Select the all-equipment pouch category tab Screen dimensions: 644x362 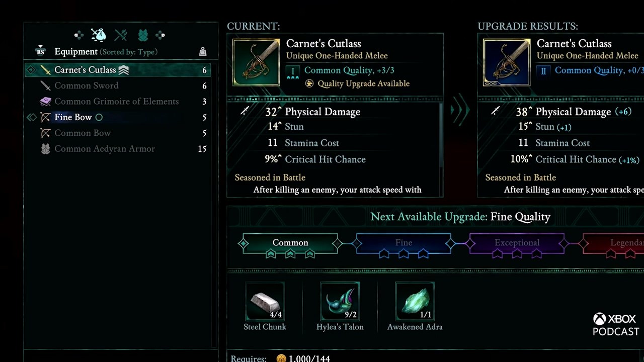coord(99,35)
